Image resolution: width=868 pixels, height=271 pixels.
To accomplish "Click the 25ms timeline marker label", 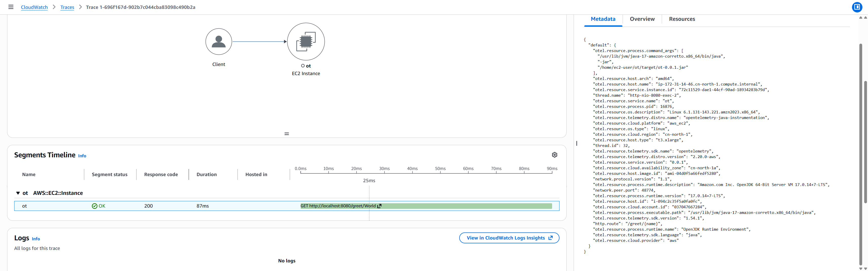I will (x=369, y=181).
